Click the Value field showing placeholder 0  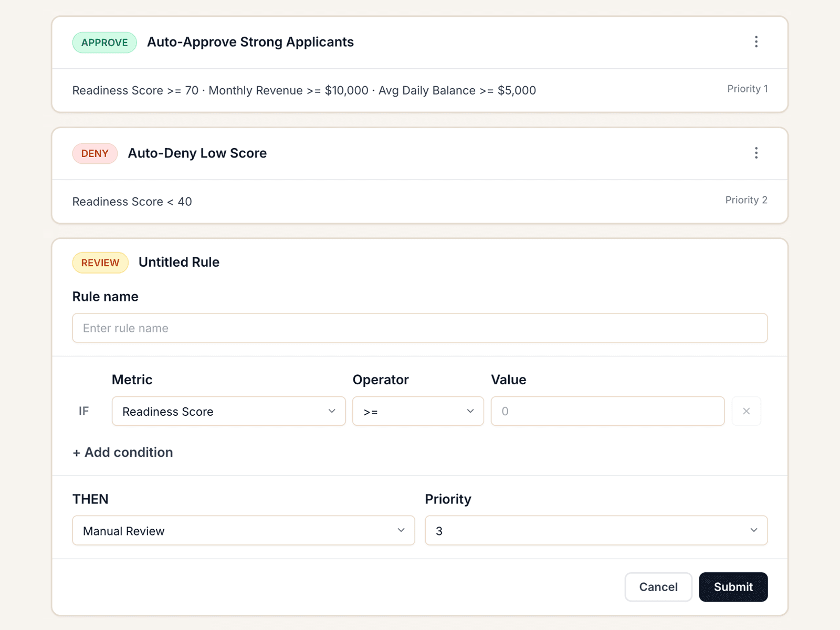(607, 411)
